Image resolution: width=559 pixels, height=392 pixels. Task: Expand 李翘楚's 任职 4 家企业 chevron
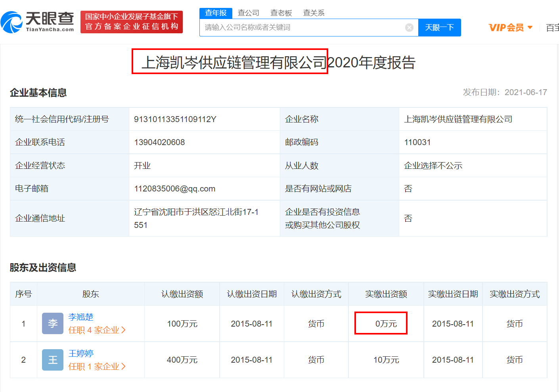pos(123,330)
